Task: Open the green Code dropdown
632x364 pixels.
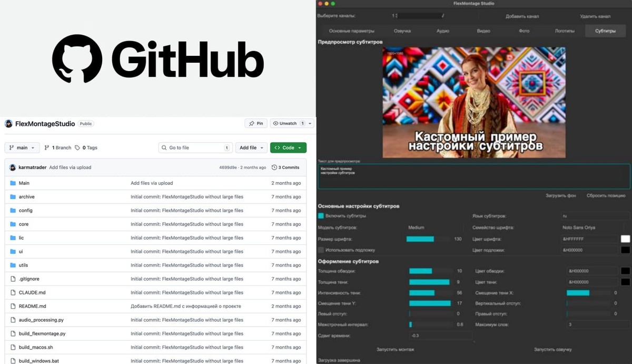Action: (x=288, y=148)
